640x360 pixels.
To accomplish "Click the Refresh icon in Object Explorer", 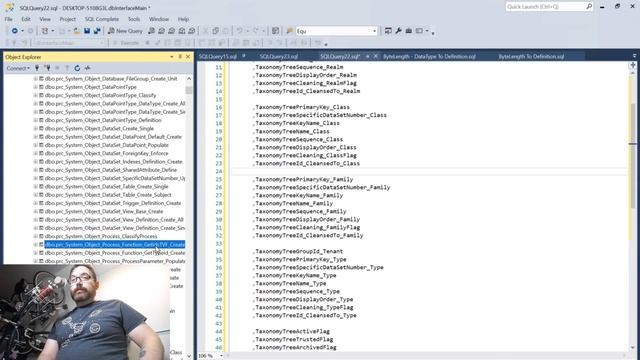I will 77,68.
